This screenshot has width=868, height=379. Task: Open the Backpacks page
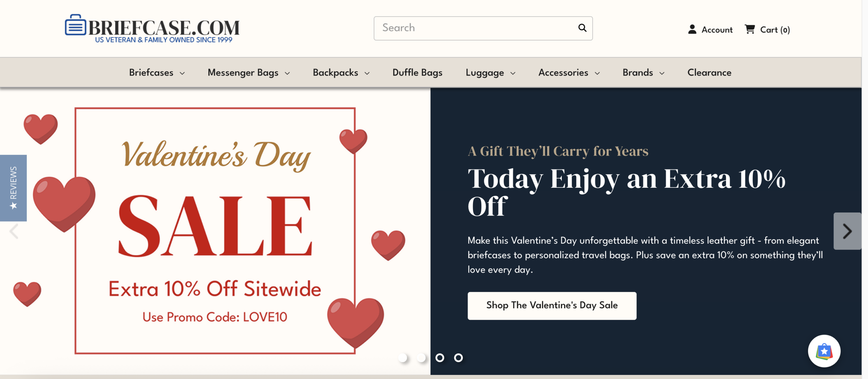click(340, 72)
